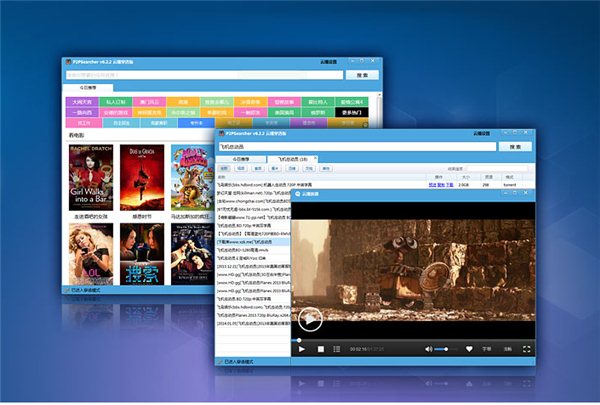Start playback in the cloud player
The image size is (600, 405).
(302, 349)
